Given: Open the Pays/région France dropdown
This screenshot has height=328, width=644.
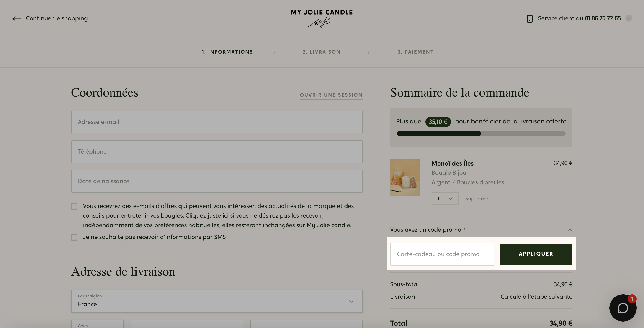Looking at the screenshot, I should point(217,301).
